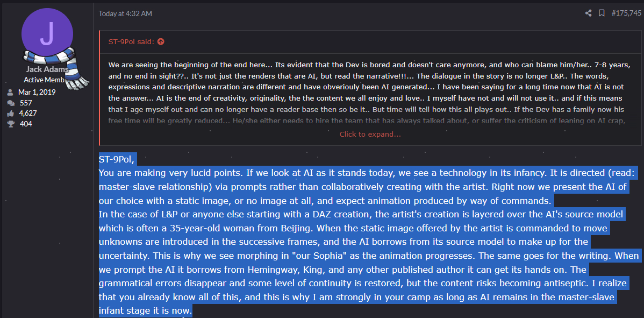The image size is (644, 318).
Task: Click the 557 messages count
Action: pos(25,103)
